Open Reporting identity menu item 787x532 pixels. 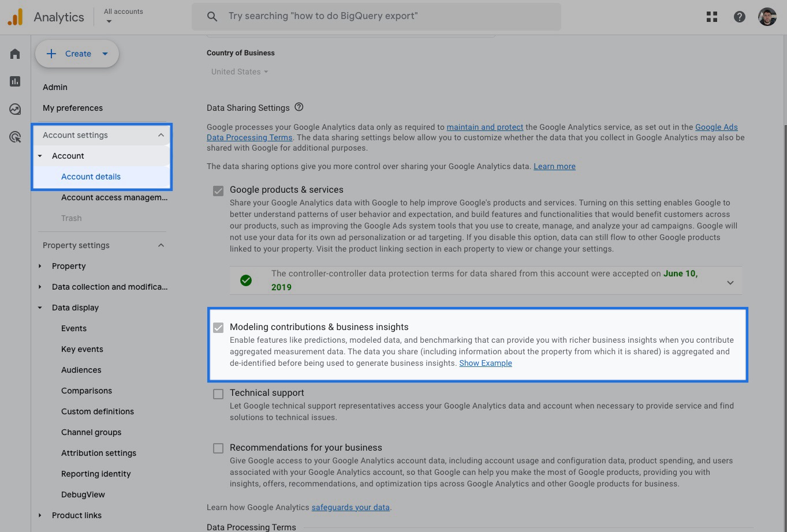[x=96, y=474]
